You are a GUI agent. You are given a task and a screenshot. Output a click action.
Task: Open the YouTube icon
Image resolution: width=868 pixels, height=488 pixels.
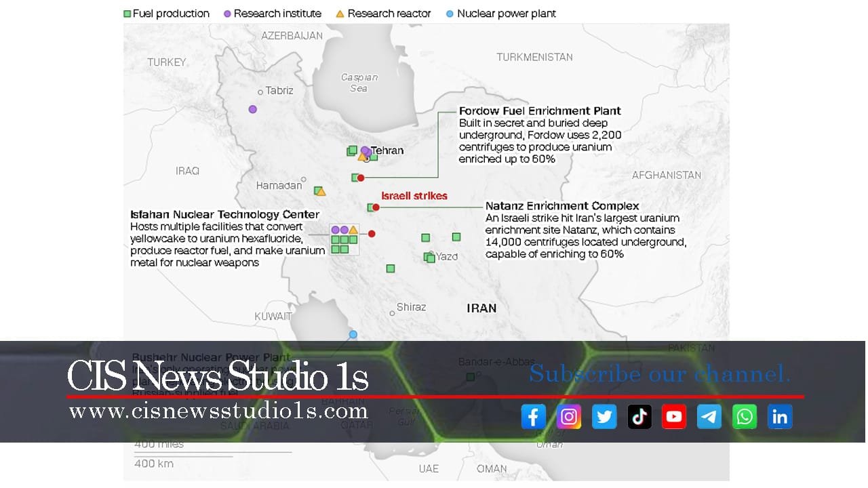click(673, 417)
